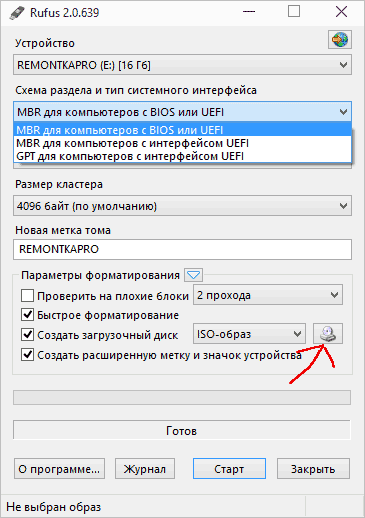Click the Новая метка тома text field
This screenshot has height=518, width=365.
182,249
